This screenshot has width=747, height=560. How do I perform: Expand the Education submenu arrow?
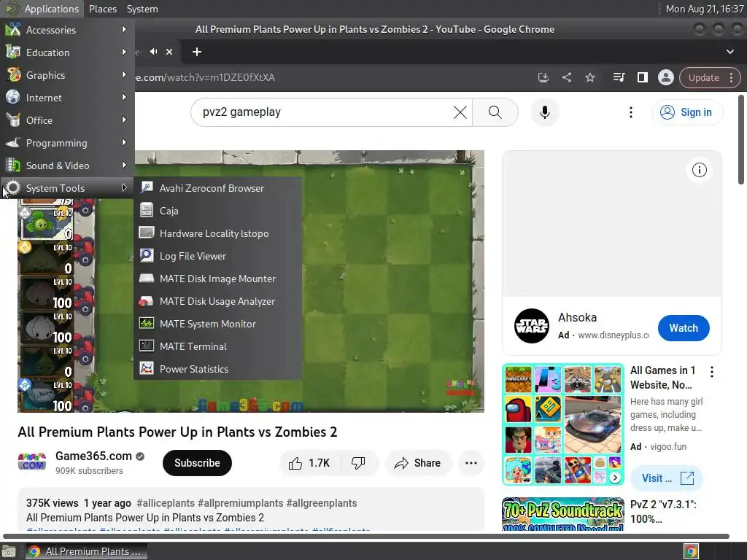[124, 52]
